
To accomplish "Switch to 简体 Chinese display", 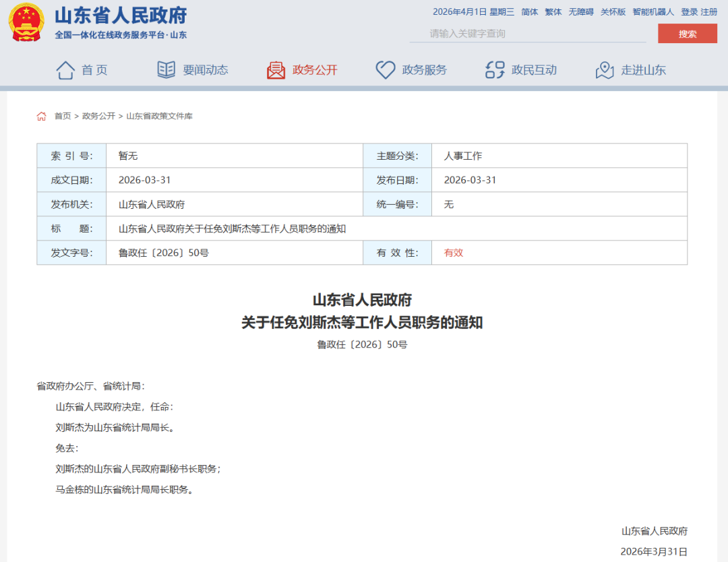I will 529,12.
